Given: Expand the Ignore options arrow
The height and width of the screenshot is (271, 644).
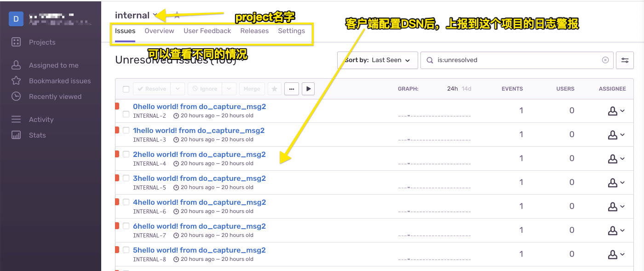Looking at the screenshot, I should click(230, 89).
